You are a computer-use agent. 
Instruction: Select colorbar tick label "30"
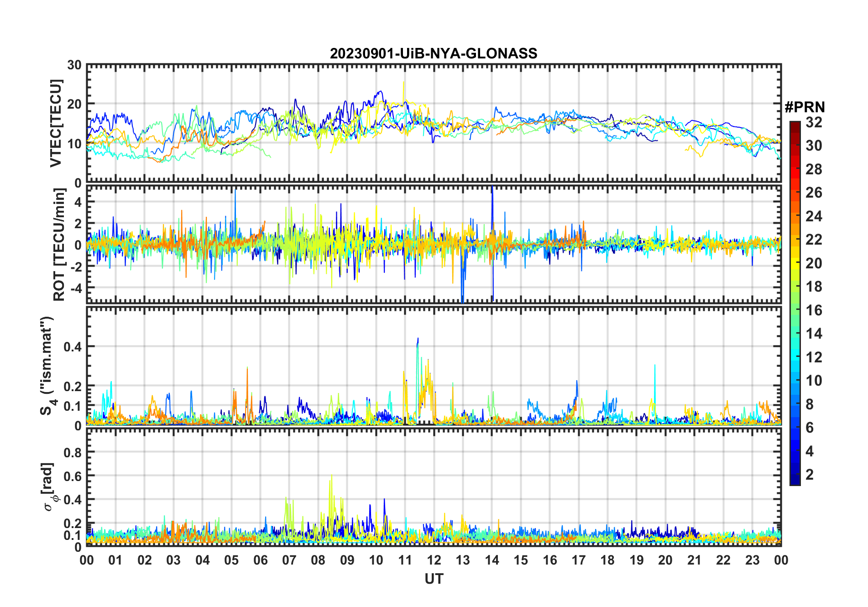(x=814, y=146)
